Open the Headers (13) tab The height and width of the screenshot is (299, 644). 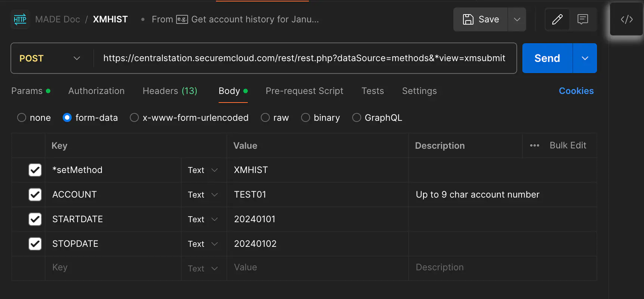pyautogui.click(x=170, y=91)
